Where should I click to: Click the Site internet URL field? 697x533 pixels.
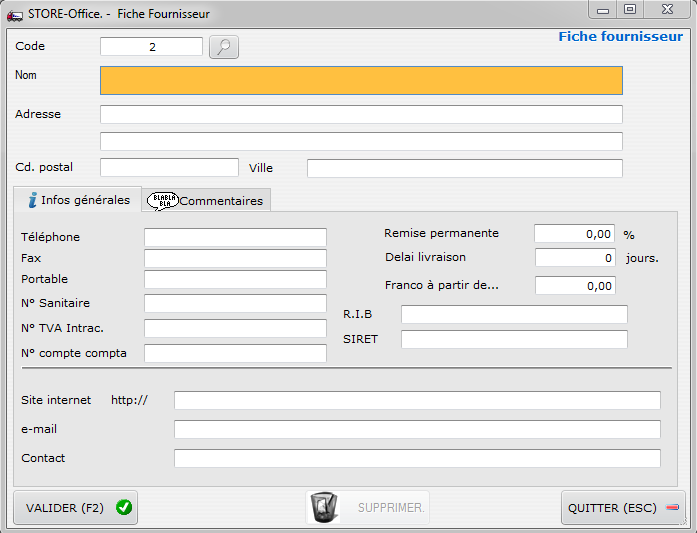[417, 400]
